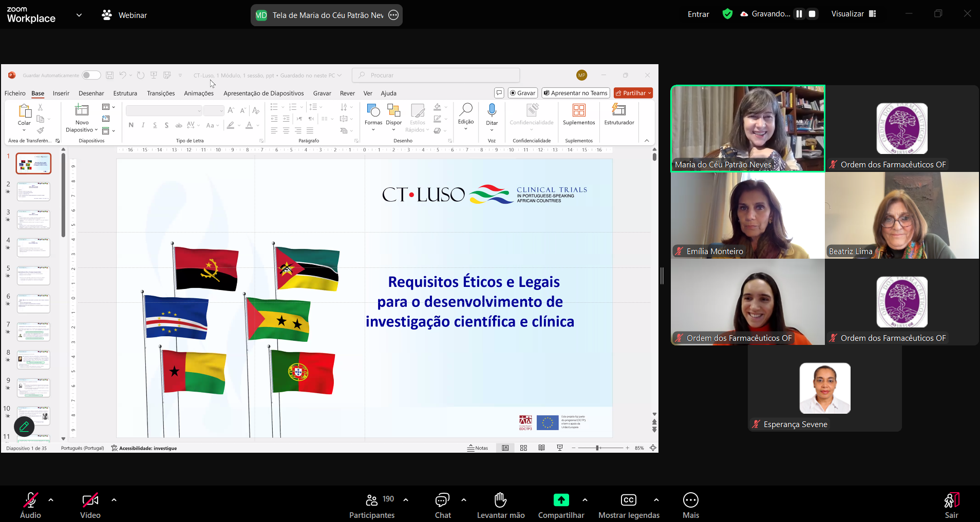This screenshot has width=980, height=522.
Task: Click the green Compartilhar share icon
Action: (x=561, y=499)
